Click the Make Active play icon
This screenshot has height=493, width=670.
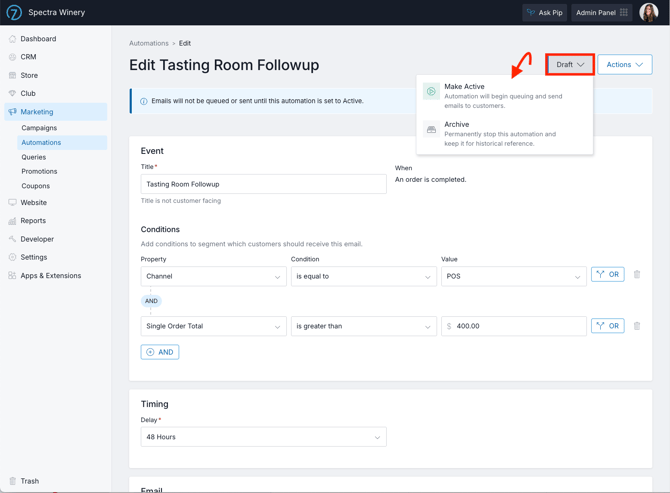click(431, 91)
